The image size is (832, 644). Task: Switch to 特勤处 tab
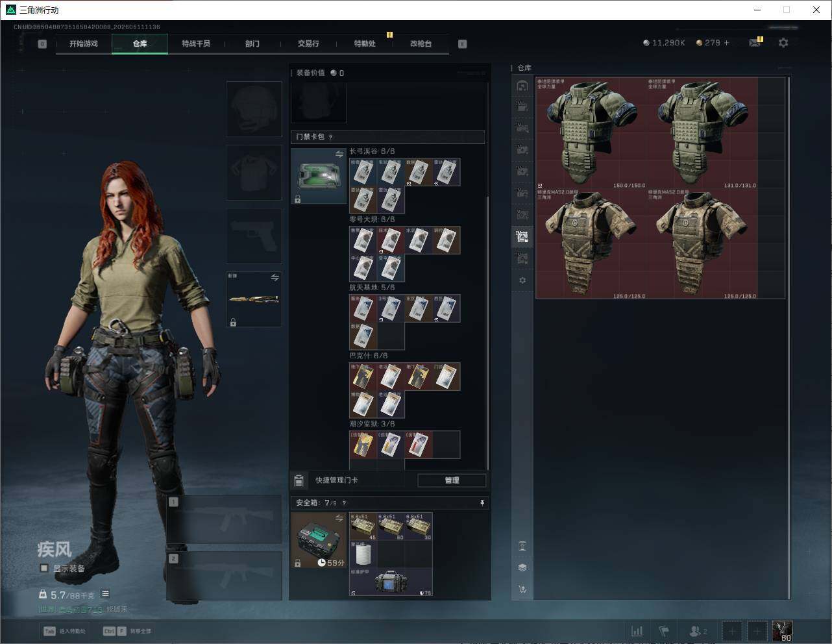coord(365,43)
